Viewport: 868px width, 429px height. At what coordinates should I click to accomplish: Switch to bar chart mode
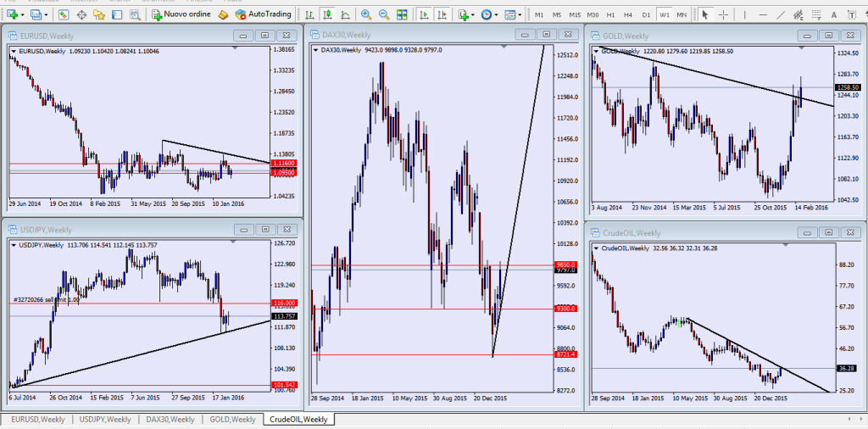tap(308, 14)
